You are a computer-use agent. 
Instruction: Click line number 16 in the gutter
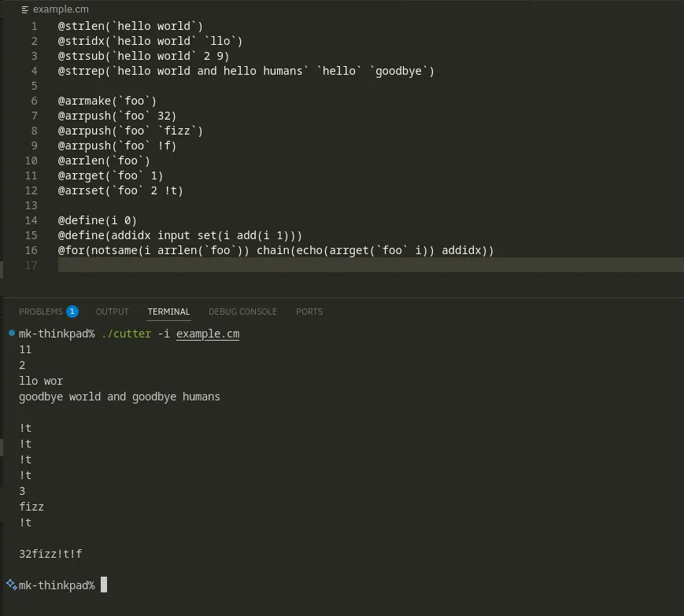coord(31,250)
